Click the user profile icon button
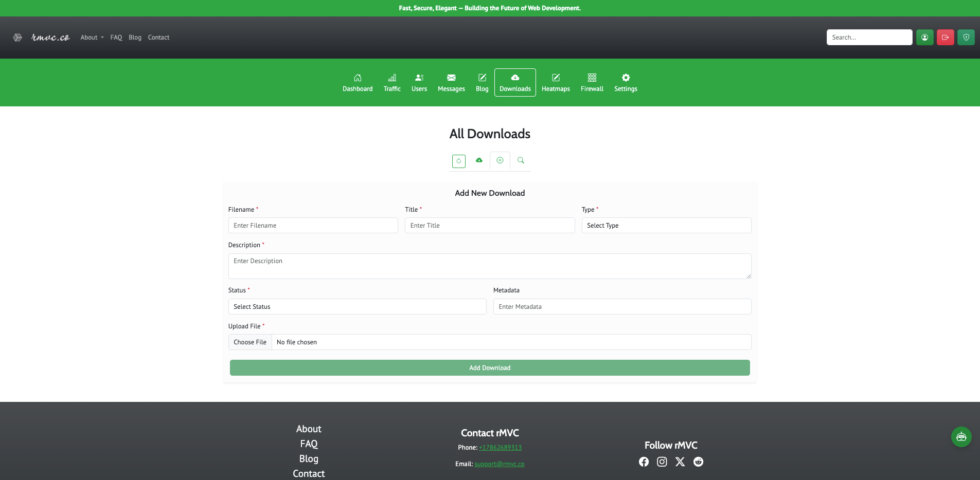This screenshot has width=980, height=480. 924,38
